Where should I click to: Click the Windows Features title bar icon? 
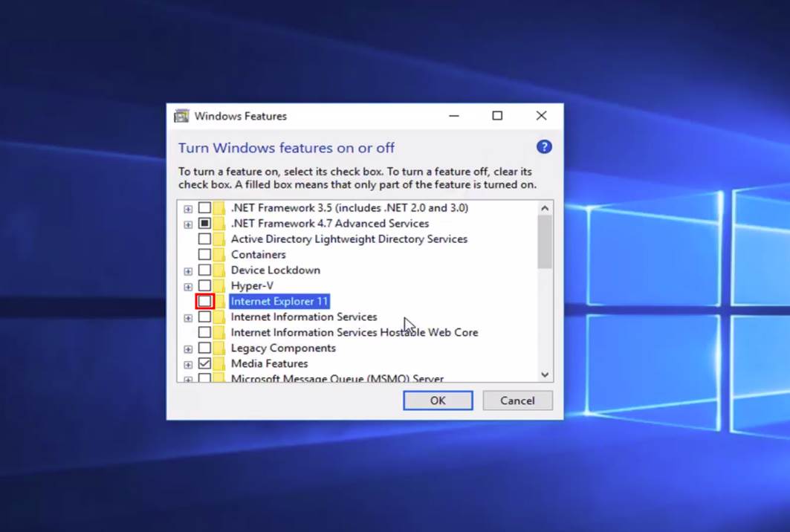pyautogui.click(x=181, y=116)
